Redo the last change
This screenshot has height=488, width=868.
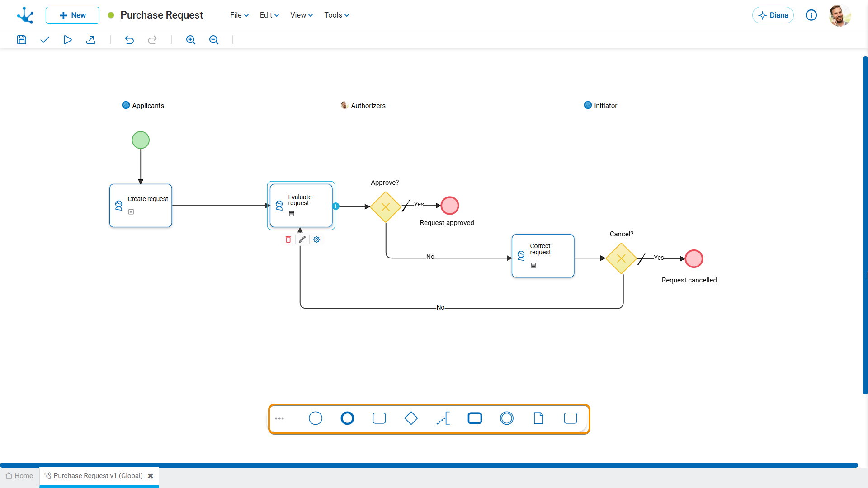(x=152, y=40)
